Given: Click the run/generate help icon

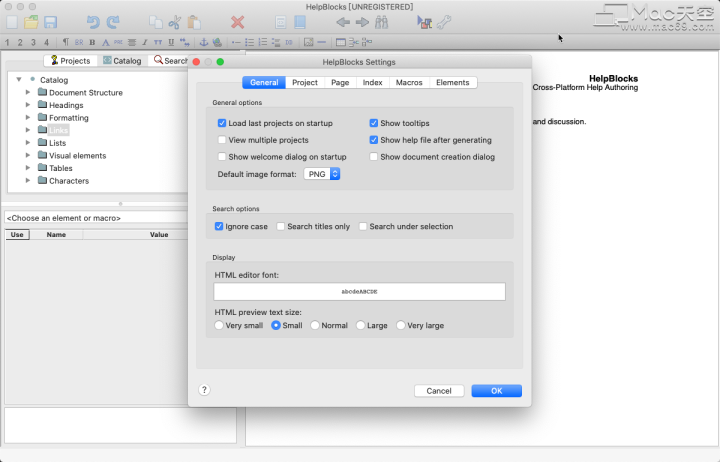Looking at the screenshot, I should (424, 22).
